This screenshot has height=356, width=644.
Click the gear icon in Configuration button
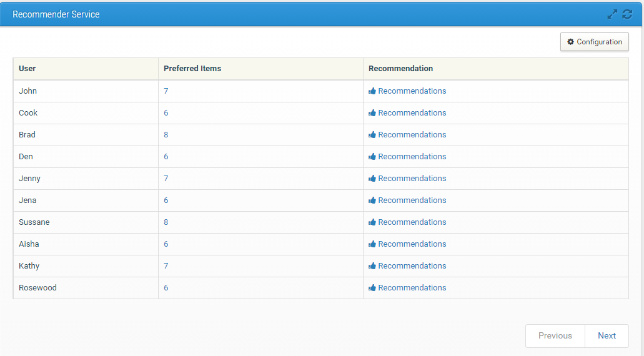(x=570, y=42)
